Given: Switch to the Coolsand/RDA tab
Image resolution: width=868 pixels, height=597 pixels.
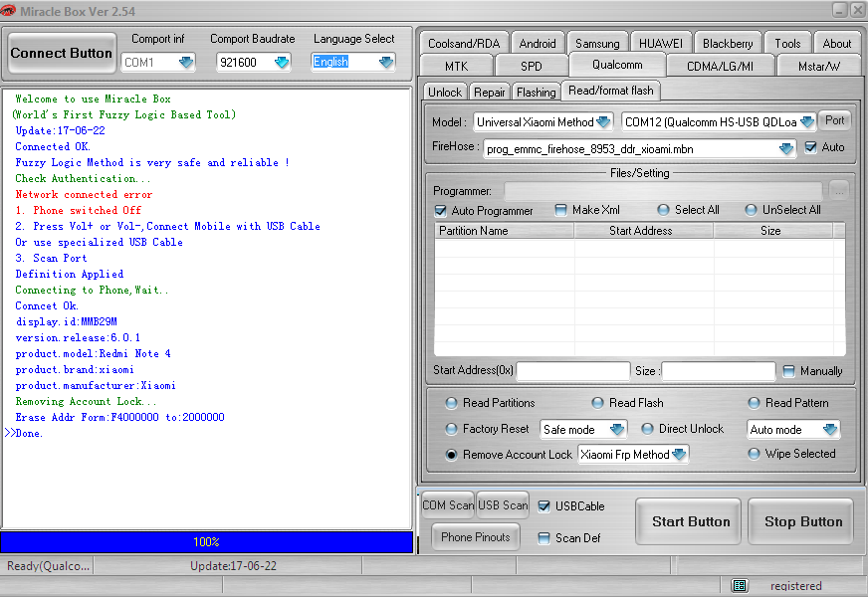Looking at the screenshot, I should click(x=464, y=43).
